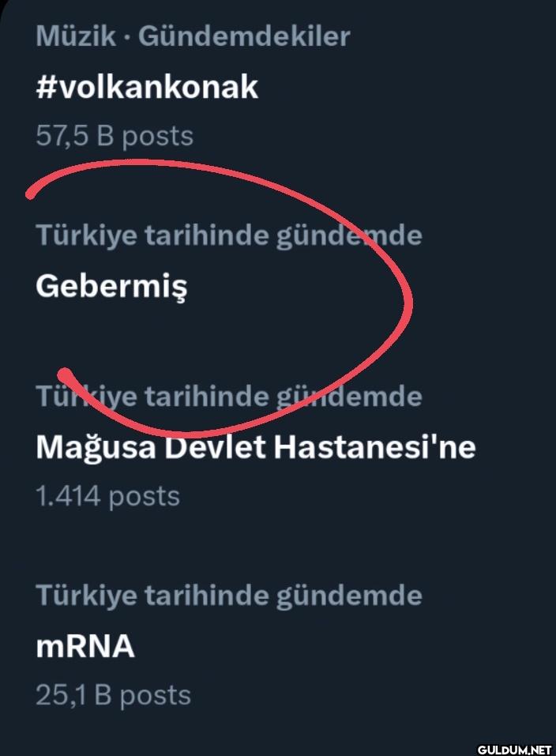Screen dimensions: 556x756
Task: Open the mRNA trending topic
Action: (x=85, y=647)
